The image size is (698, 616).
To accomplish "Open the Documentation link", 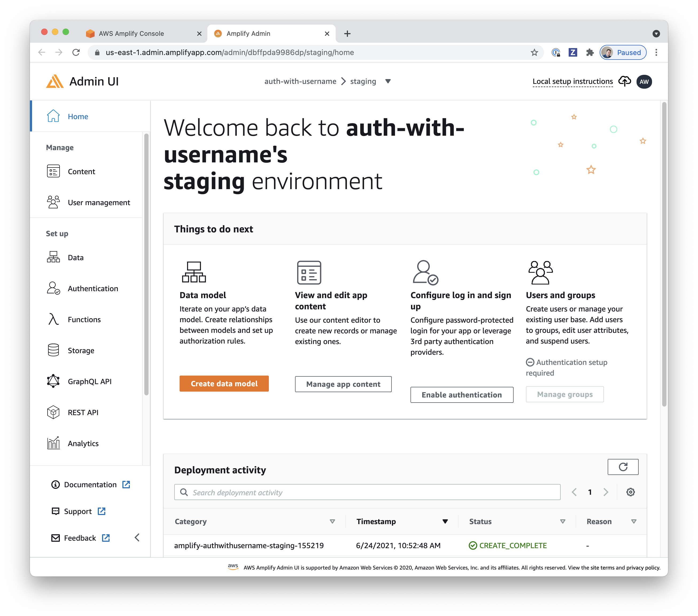I will [x=90, y=484].
